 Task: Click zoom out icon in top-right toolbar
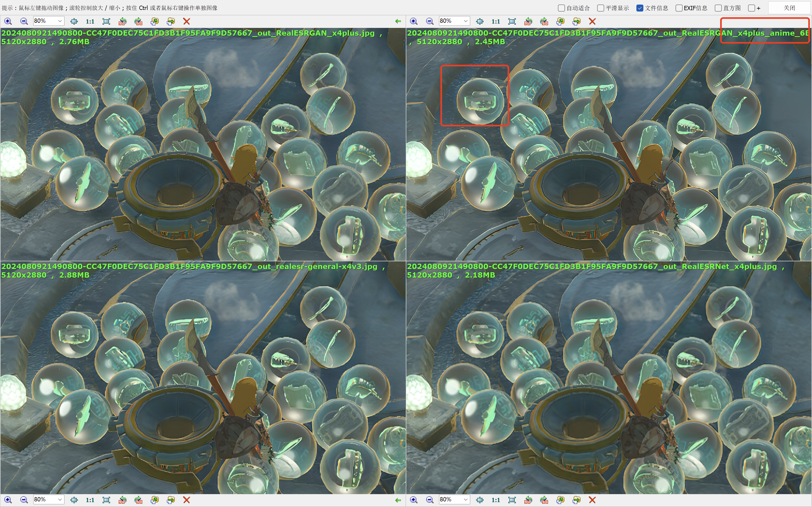[430, 21]
